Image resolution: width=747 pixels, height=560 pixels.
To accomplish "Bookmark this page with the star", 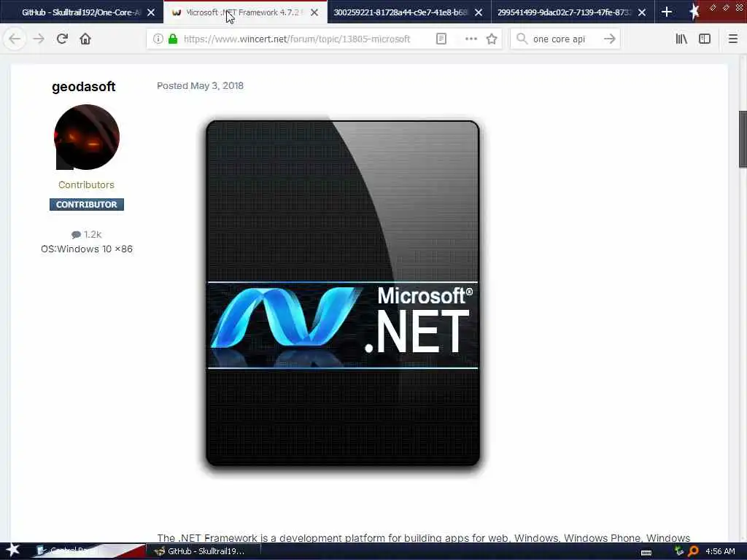I will [492, 39].
